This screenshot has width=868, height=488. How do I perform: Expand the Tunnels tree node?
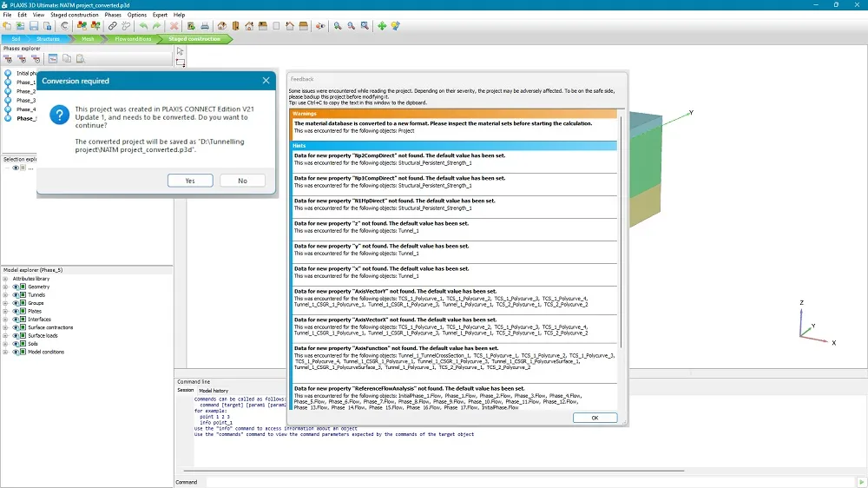click(x=5, y=295)
